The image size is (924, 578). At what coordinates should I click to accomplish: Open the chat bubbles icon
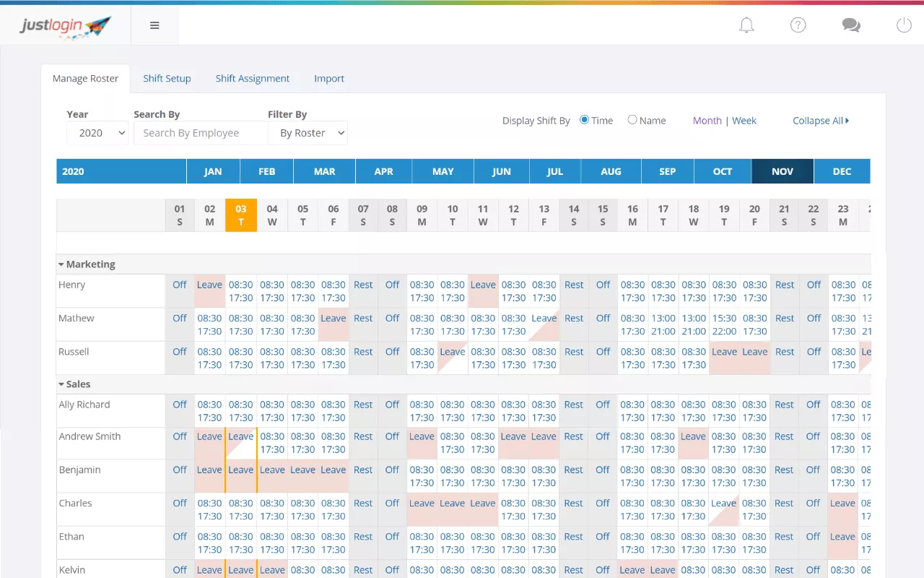851,25
